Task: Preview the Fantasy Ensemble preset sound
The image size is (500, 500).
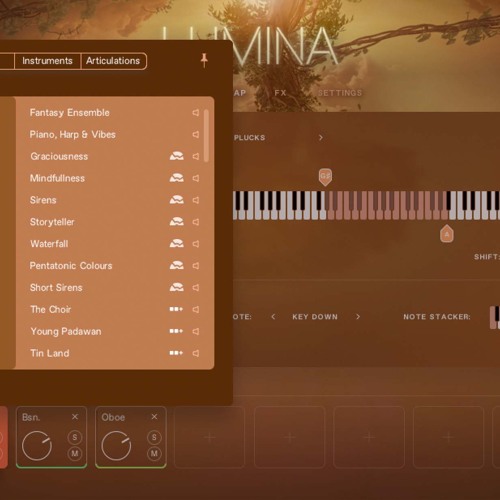Action: point(196,113)
